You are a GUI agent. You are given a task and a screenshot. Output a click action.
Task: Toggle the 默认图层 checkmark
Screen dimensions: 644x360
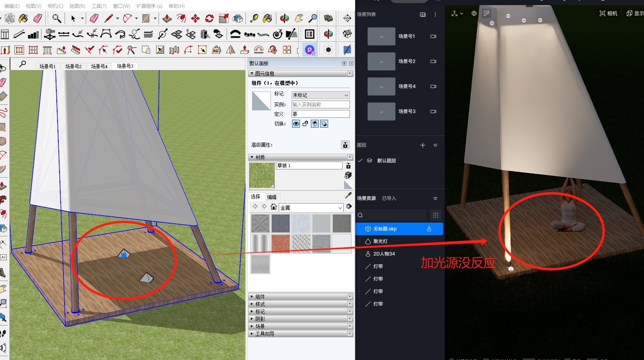pyautogui.click(x=360, y=160)
